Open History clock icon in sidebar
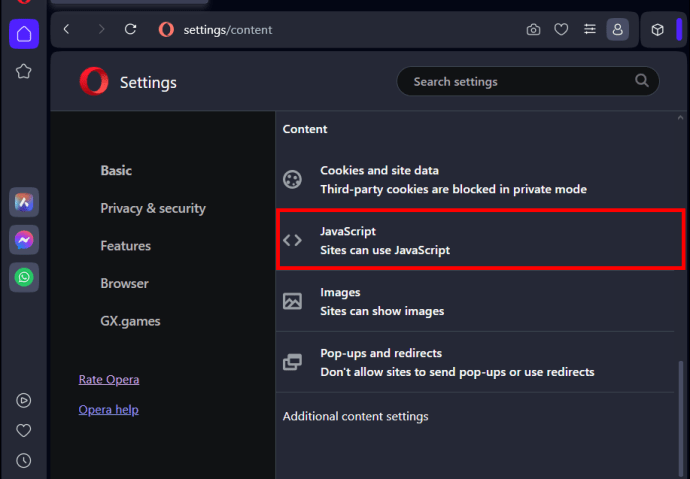690x479 pixels. click(x=24, y=461)
